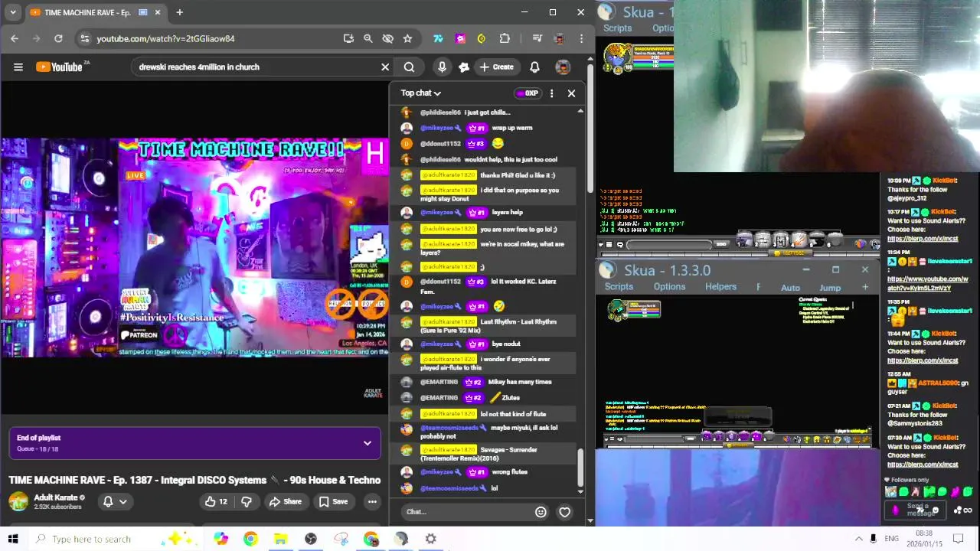Click Jump in front Skua window
The height and width of the screenshot is (551, 980).
click(x=830, y=288)
